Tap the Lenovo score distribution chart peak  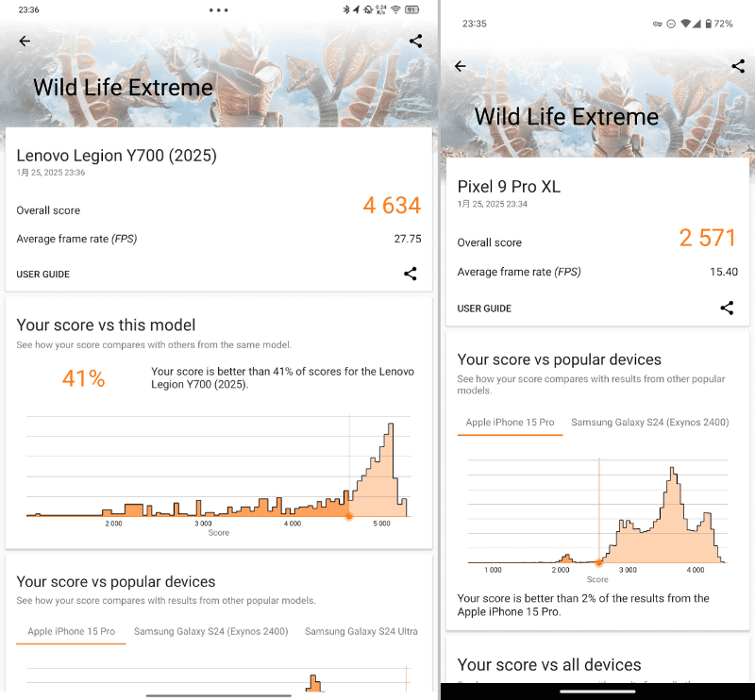(x=391, y=425)
